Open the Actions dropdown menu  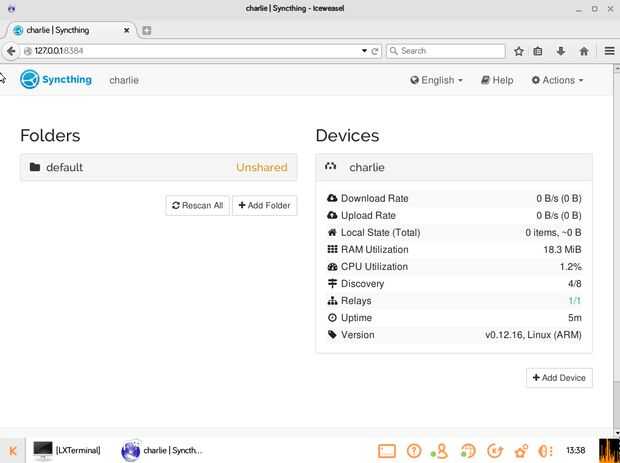557,80
